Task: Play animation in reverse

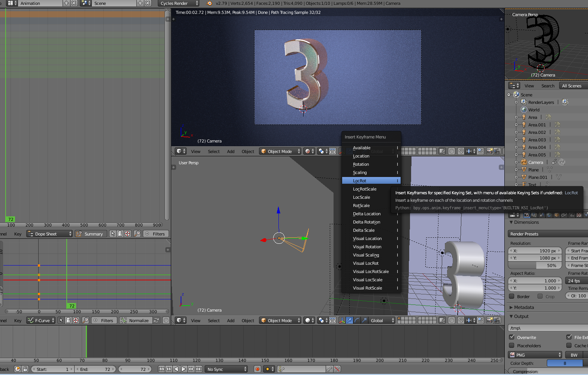Action: point(176,369)
